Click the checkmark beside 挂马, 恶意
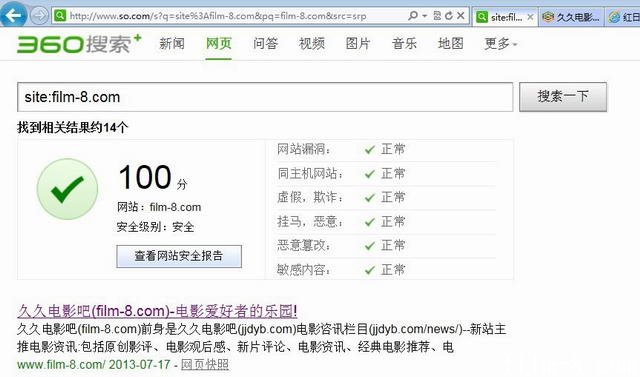Image resolution: width=640 pixels, height=377 pixels. coord(370,222)
